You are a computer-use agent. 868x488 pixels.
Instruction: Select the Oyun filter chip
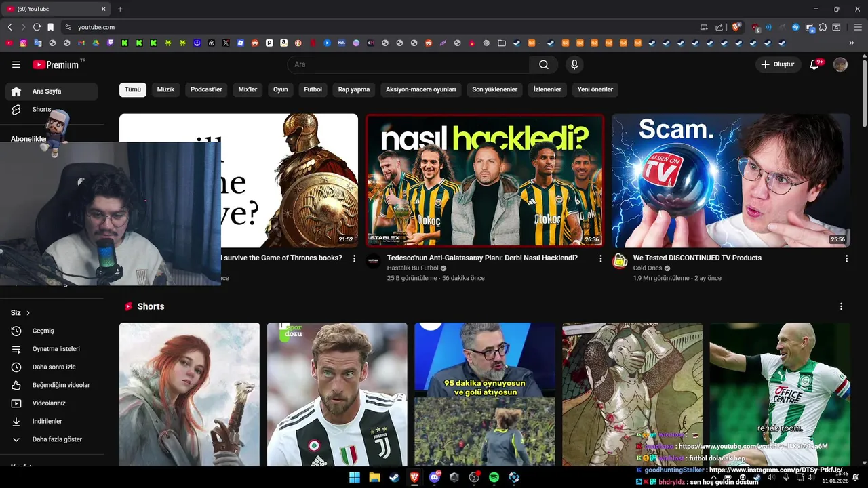pos(281,89)
